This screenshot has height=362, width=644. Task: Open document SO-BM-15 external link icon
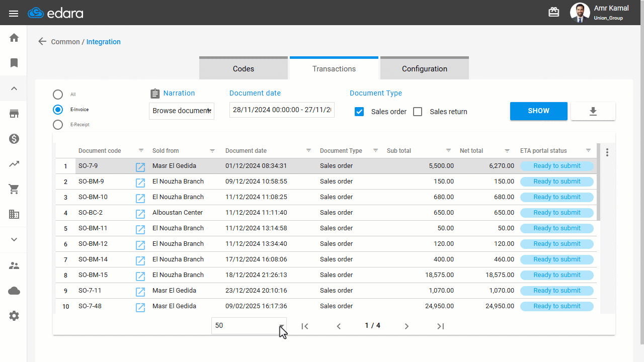tap(140, 276)
